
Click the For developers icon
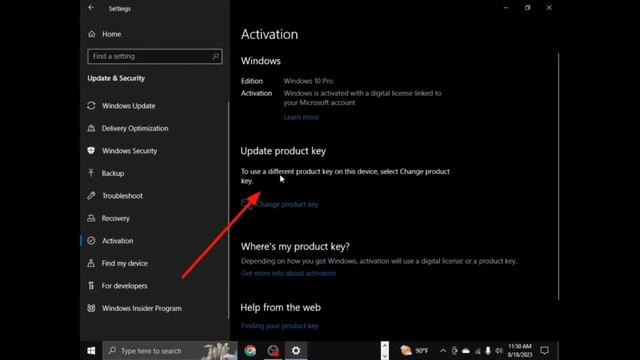point(91,286)
